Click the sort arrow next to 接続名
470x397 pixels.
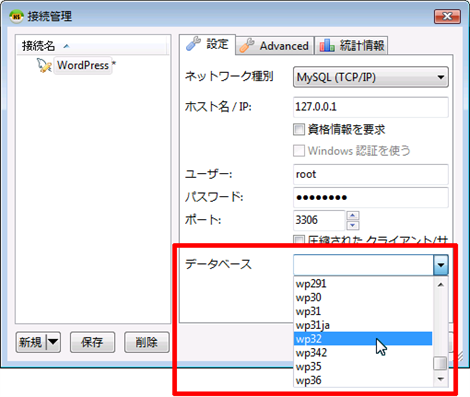point(66,46)
